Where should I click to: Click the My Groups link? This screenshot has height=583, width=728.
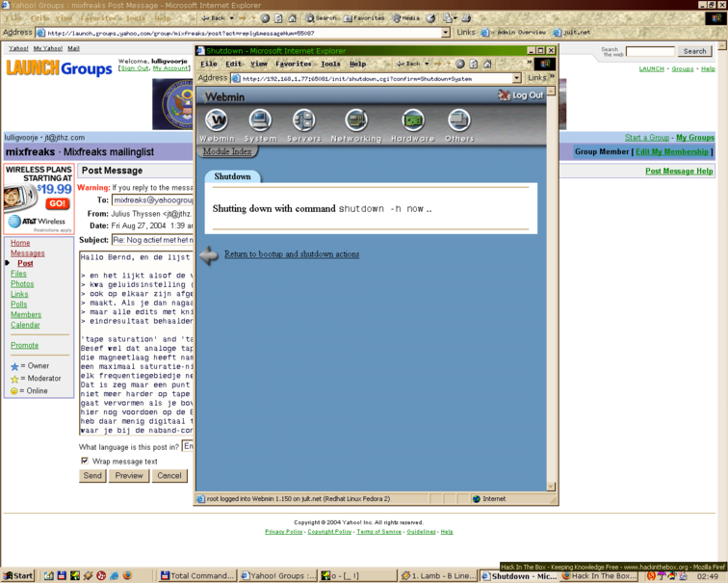click(x=695, y=138)
